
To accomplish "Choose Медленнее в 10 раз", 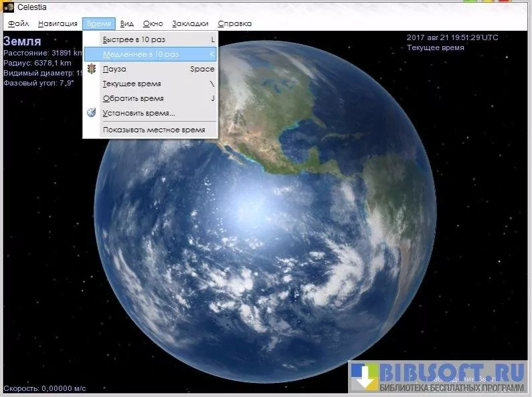I will pyautogui.click(x=141, y=54).
